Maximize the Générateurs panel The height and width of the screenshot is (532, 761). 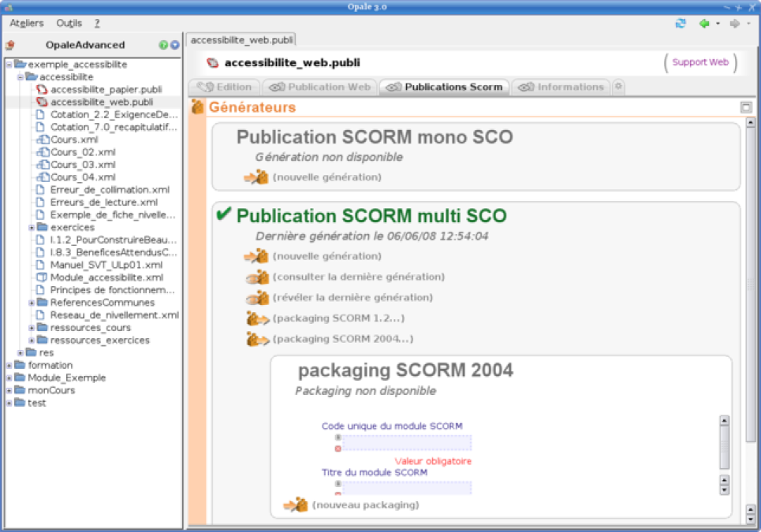pyautogui.click(x=746, y=108)
